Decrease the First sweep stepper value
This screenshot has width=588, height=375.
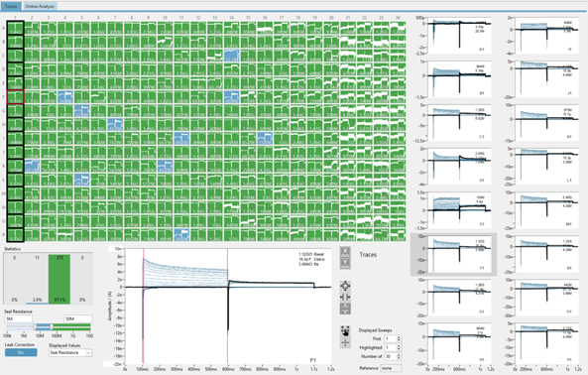point(399,340)
